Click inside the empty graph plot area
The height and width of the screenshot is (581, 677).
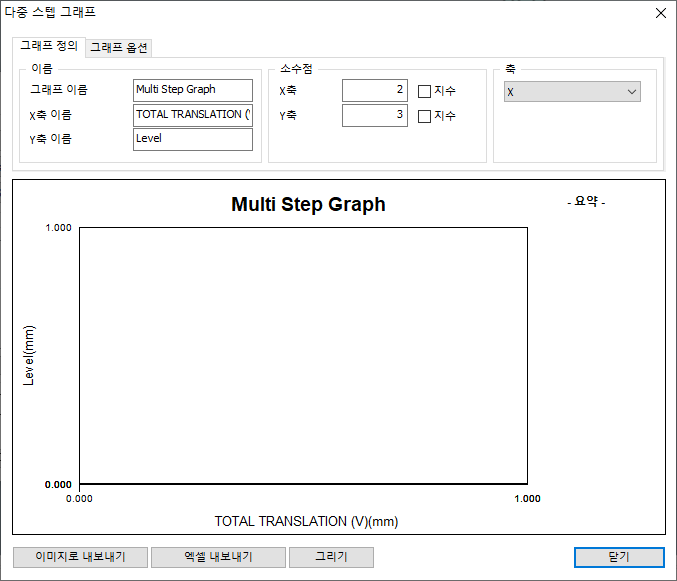(x=303, y=355)
